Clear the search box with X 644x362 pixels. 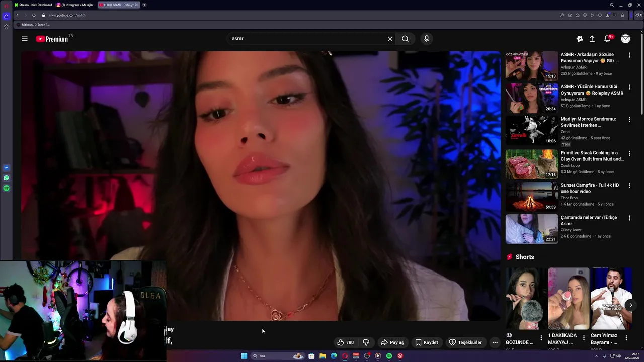click(x=390, y=39)
